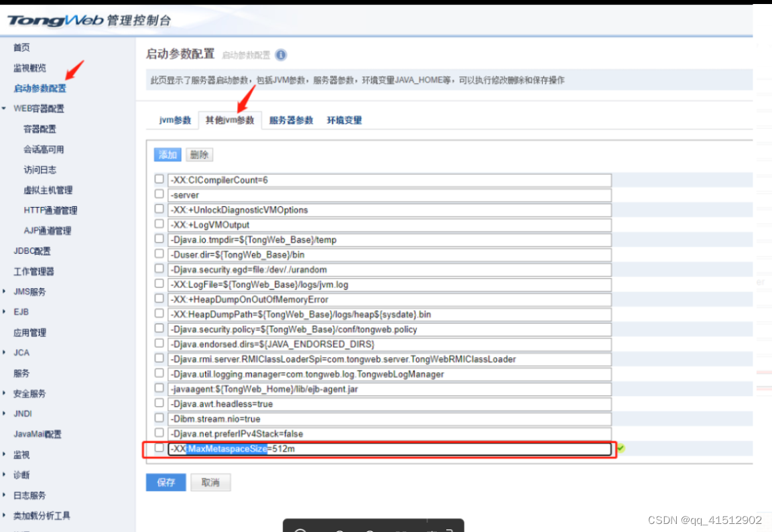Tick the checkbox for -XX:+LogVMOutput
This screenshot has height=532, width=772.
(x=159, y=223)
